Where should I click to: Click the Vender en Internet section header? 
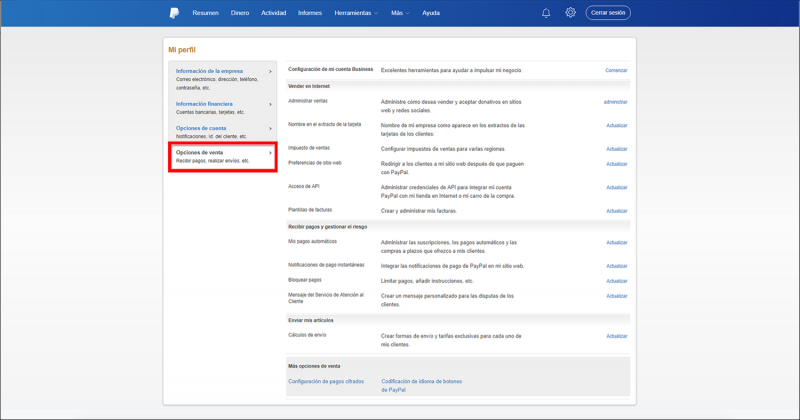[x=309, y=86]
